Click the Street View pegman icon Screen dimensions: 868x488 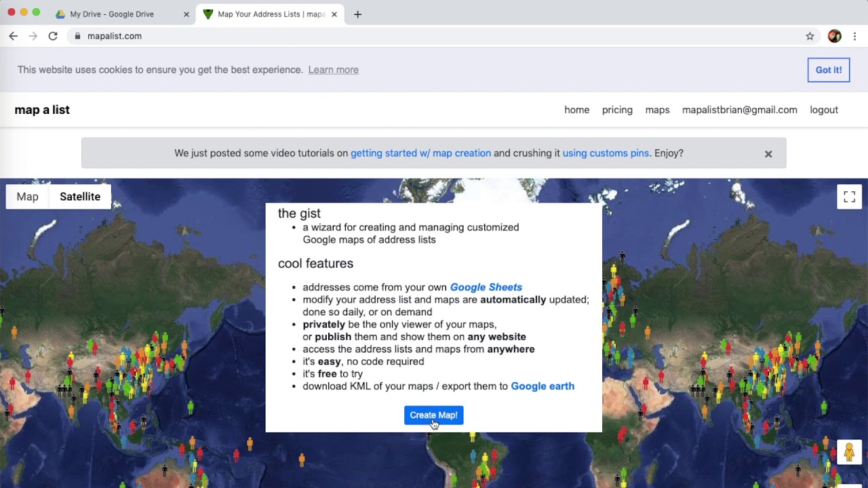coord(849,452)
